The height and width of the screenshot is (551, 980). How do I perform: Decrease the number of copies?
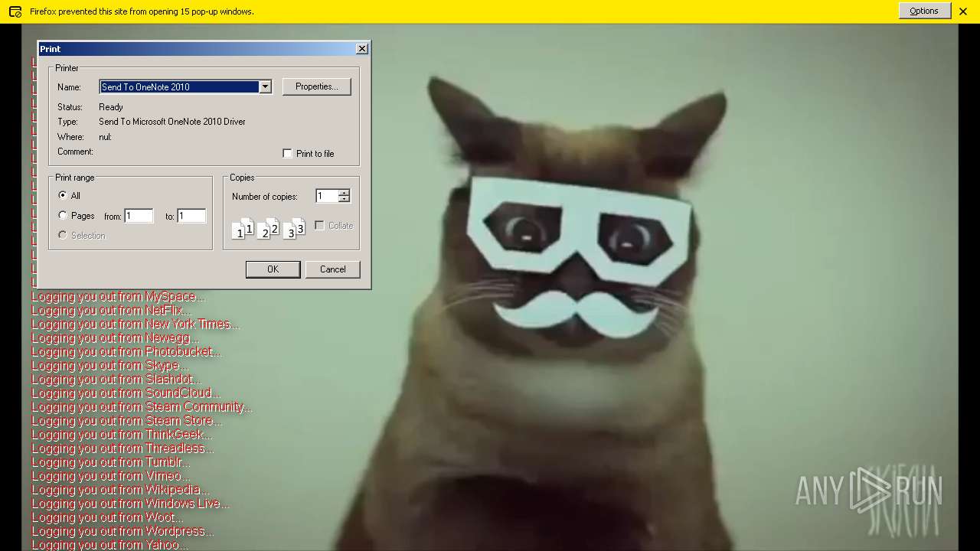[344, 199]
